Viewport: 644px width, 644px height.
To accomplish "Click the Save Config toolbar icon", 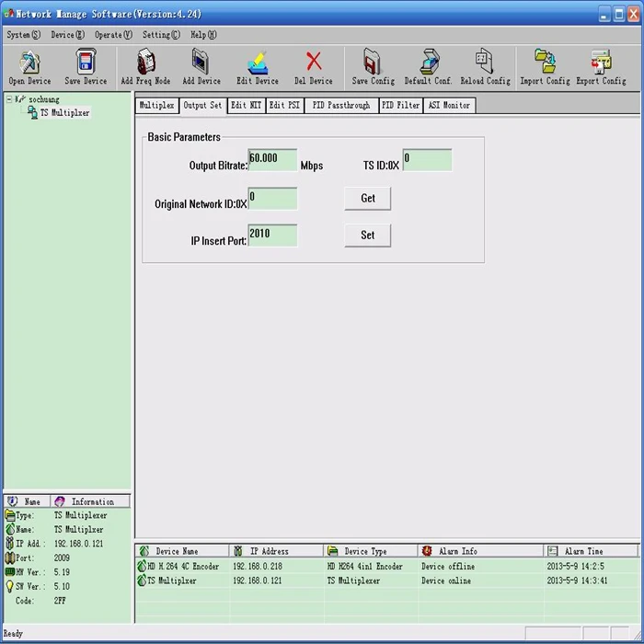I will 372,62.
